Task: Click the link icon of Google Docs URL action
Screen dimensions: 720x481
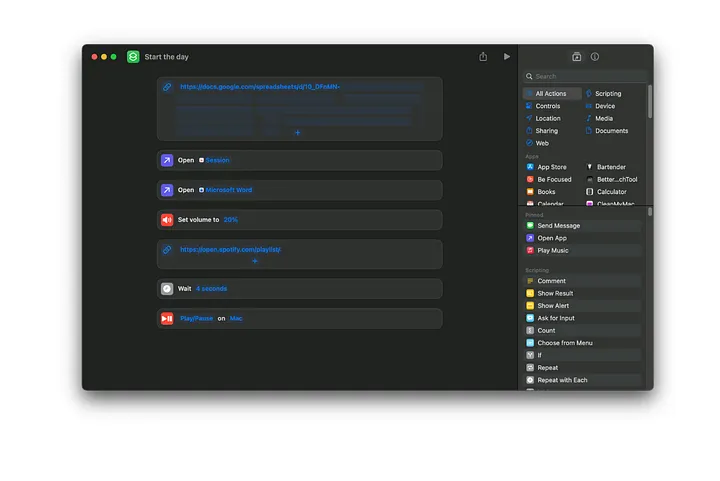Action: 167,87
